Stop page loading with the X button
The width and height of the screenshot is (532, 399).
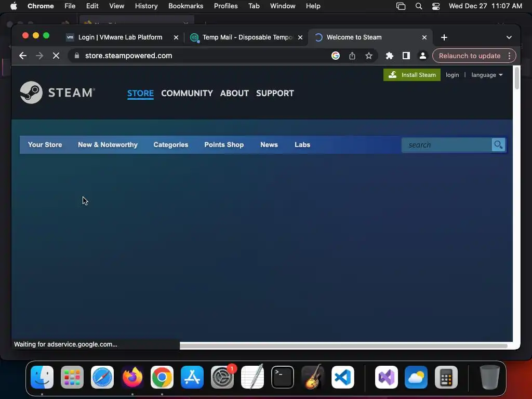click(56, 56)
